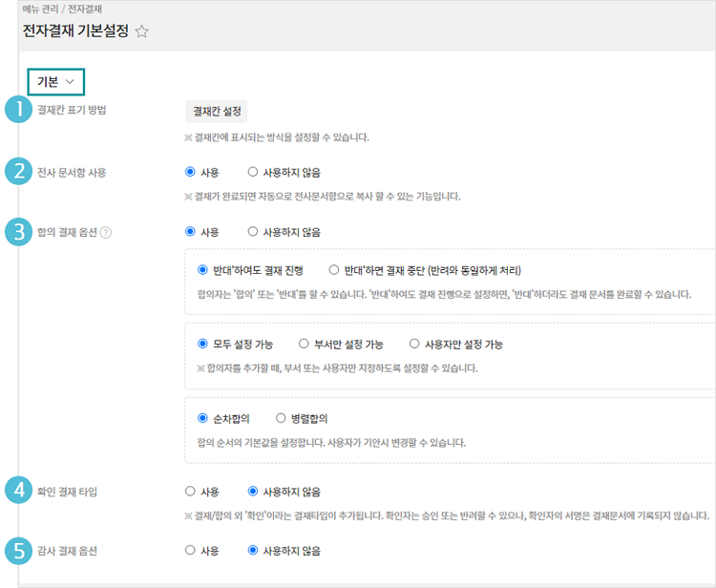Select 사용하지 않음 for 합의 결재 옵션
This screenshot has height=588, width=716.
(x=253, y=231)
